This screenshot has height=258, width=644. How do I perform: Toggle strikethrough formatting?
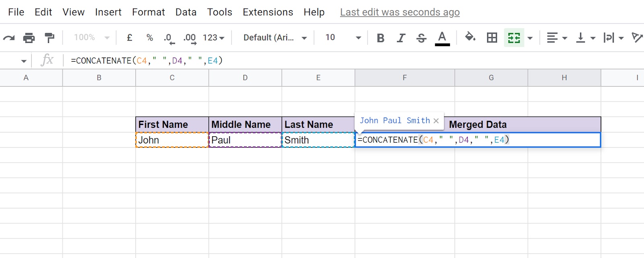click(x=421, y=37)
